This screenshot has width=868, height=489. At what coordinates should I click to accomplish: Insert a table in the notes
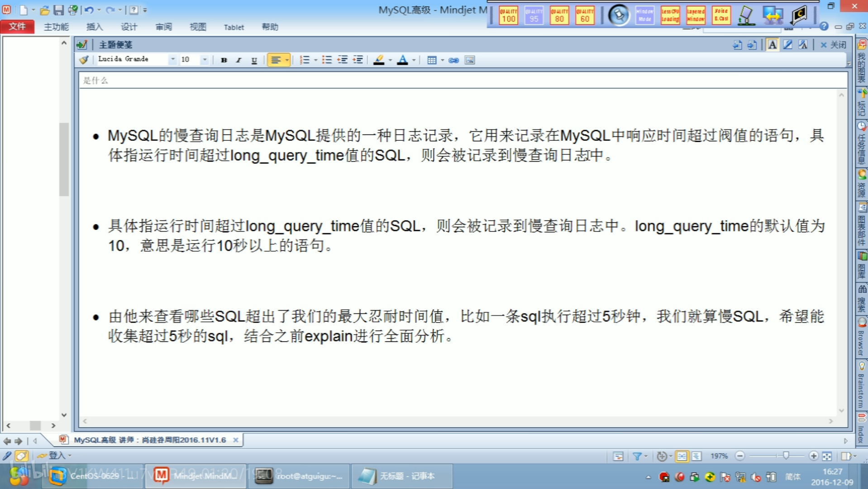pyautogui.click(x=432, y=60)
